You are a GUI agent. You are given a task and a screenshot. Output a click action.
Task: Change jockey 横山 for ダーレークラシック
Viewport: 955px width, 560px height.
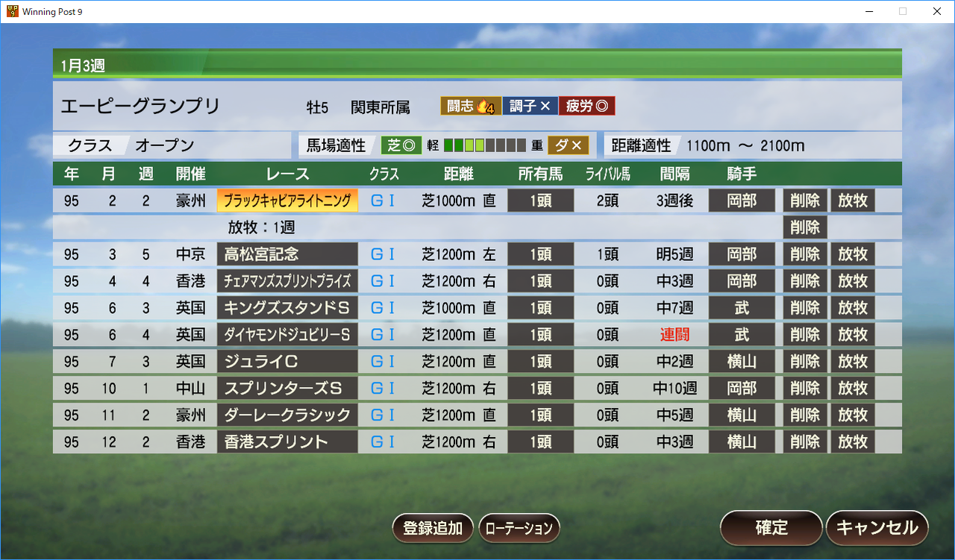pyautogui.click(x=742, y=415)
